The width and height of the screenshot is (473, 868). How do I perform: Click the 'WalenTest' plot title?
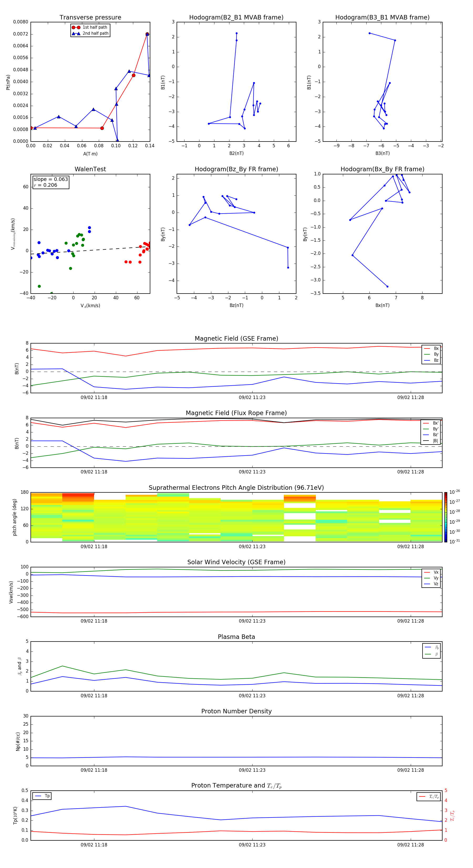coord(90,169)
